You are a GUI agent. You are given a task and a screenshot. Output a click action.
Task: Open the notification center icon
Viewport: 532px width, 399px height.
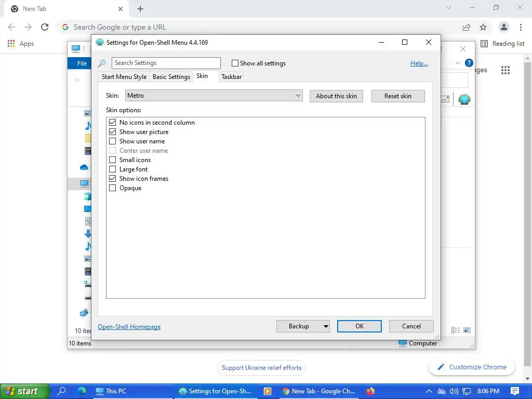pos(515,391)
